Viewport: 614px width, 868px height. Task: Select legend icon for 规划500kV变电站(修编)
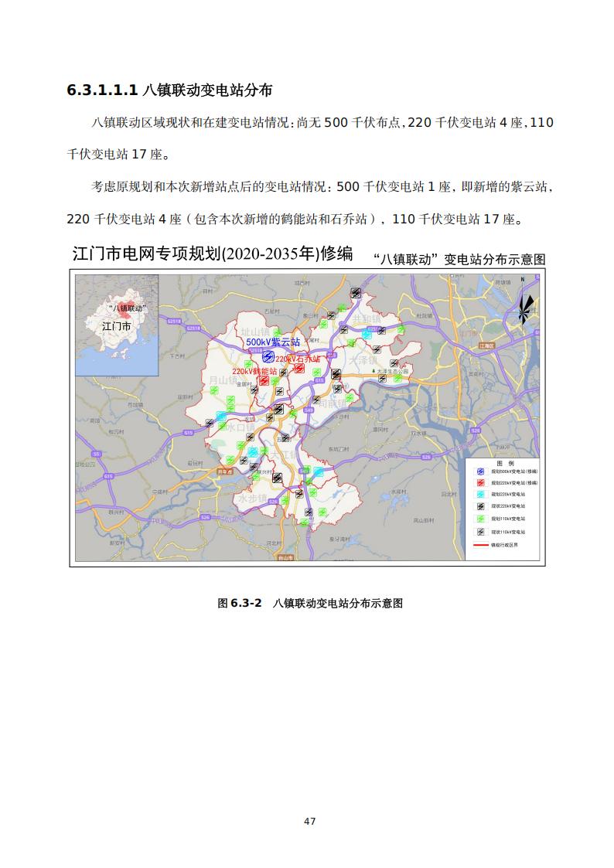pyautogui.click(x=480, y=471)
